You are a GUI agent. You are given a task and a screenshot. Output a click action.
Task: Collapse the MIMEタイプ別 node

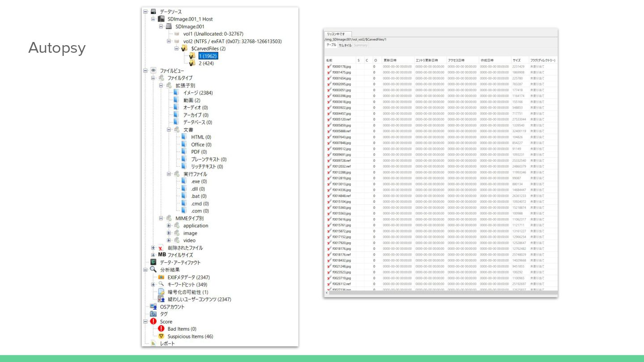(161, 218)
